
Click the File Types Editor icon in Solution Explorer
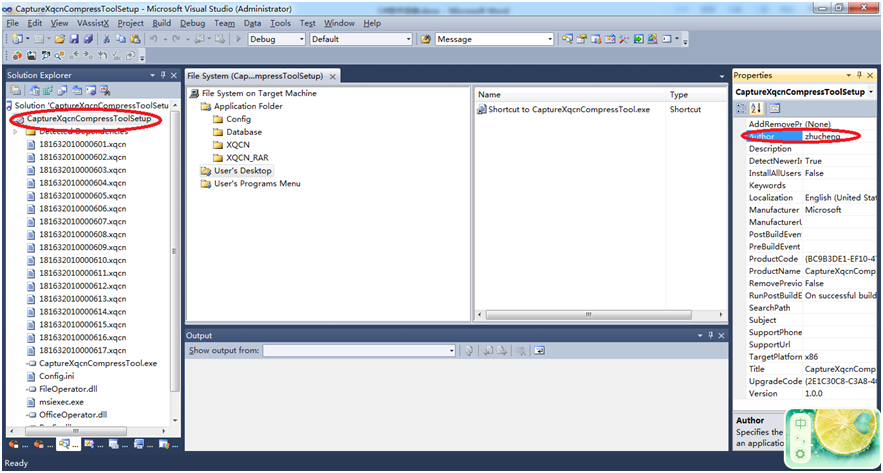tap(62, 90)
